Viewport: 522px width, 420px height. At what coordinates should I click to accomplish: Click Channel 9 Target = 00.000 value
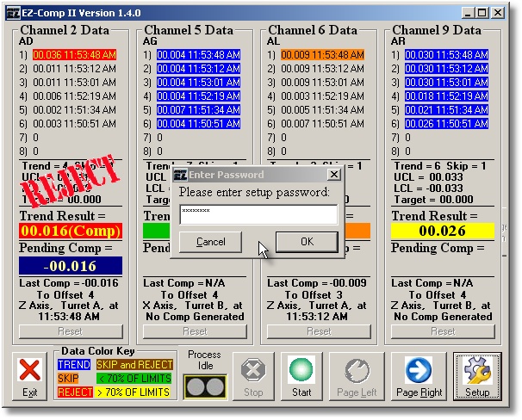433,200
